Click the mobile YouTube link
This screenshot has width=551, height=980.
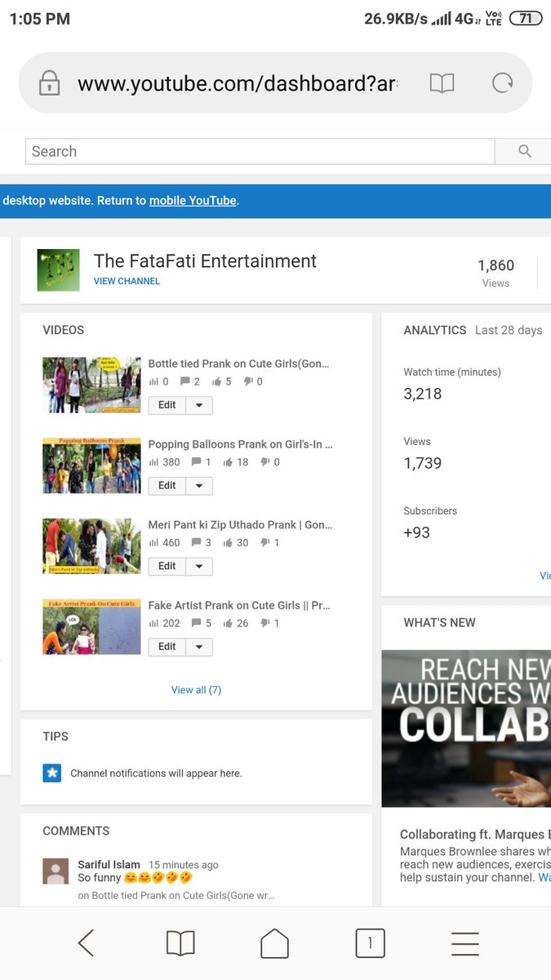coord(193,201)
